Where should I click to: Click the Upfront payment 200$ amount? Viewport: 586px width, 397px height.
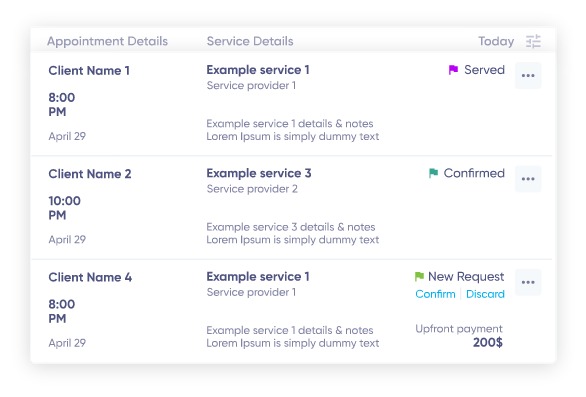pyautogui.click(x=488, y=342)
